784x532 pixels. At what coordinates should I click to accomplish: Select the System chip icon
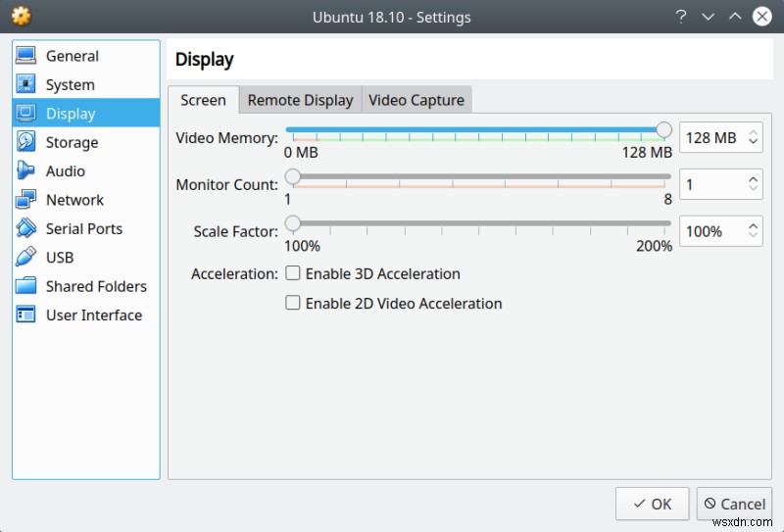pos(25,84)
